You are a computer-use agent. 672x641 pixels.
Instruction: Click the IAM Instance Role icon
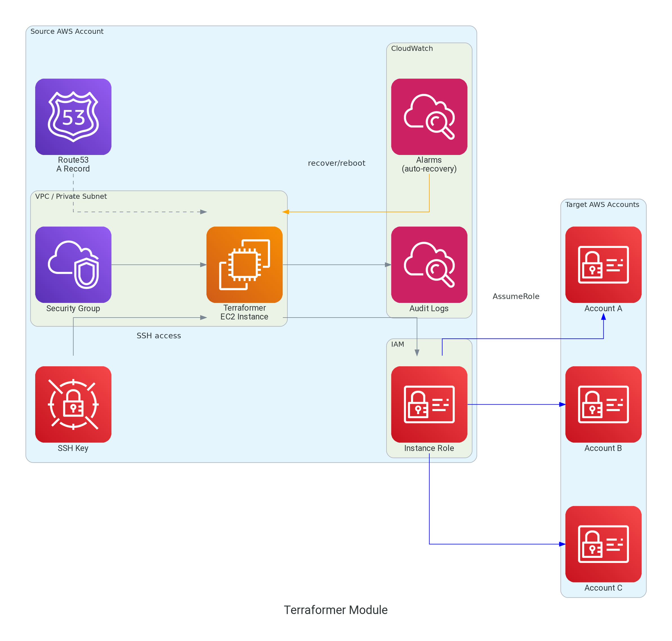click(x=429, y=404)
